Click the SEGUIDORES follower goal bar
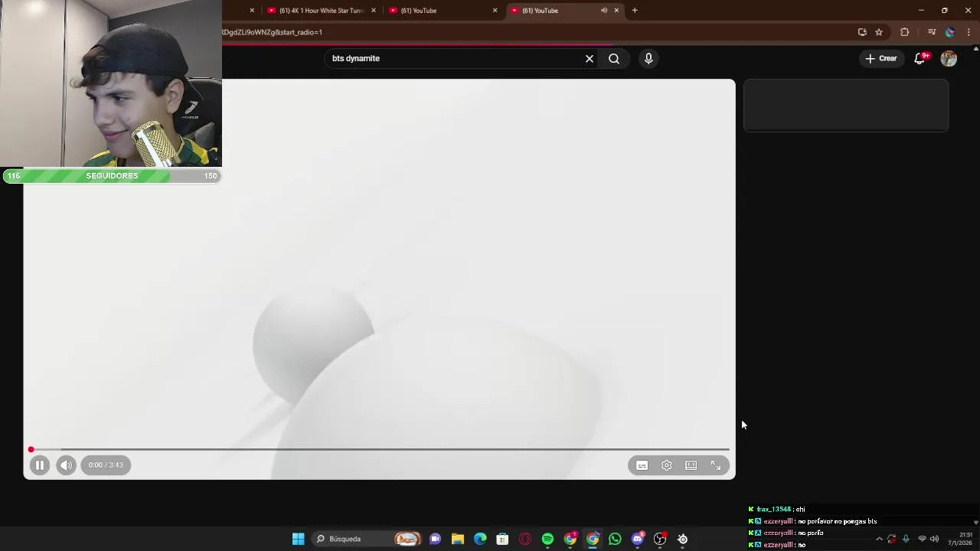Viewport: 980px width, 551px height. pos(112,176)
